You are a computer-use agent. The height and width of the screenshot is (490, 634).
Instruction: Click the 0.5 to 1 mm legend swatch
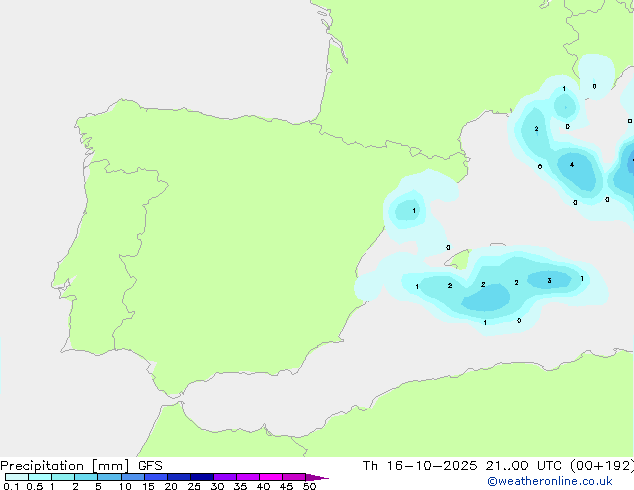(x=40, y=477)
